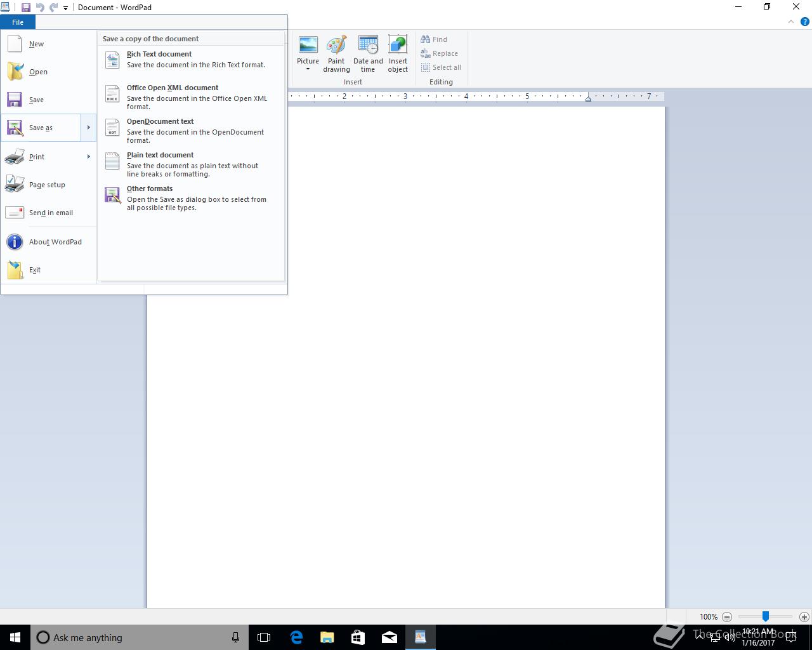Insert Date and time
The height and width of the screenshot is (650, 812).
coord(368,54)
